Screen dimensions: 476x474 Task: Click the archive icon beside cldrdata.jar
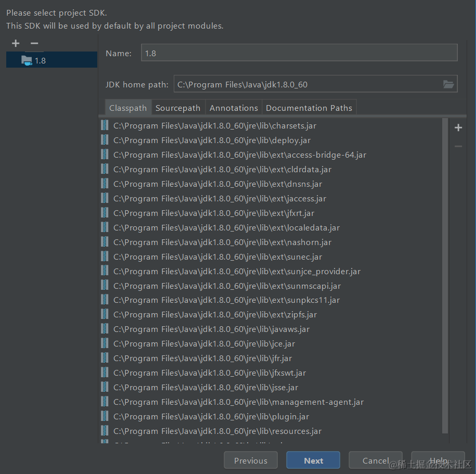[x=105, y=169]
